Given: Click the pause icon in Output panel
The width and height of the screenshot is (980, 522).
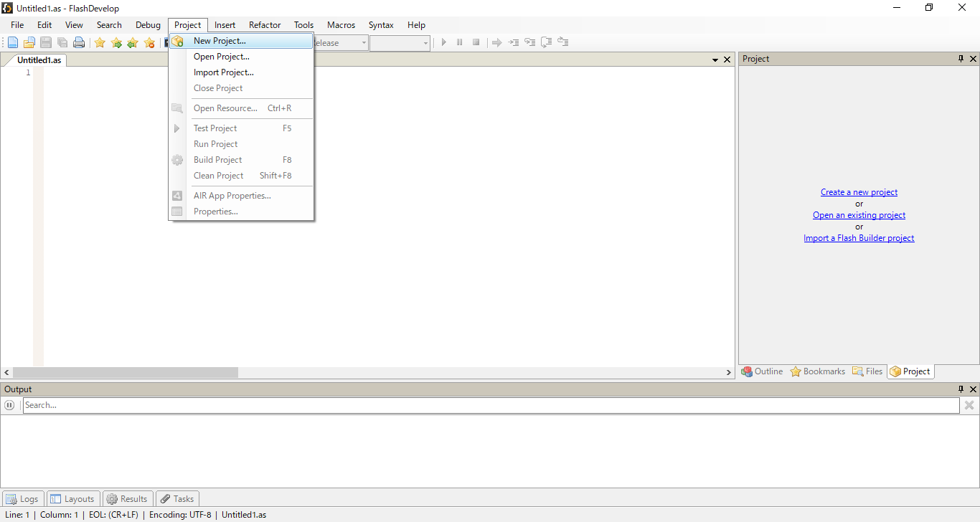Looking at the screenshot, I should (9, 405).
